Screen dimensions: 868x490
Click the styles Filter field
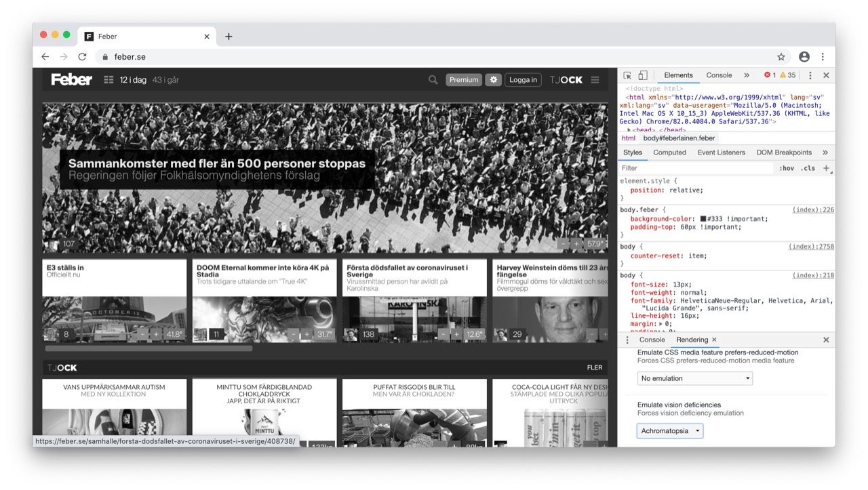[696, 168]
